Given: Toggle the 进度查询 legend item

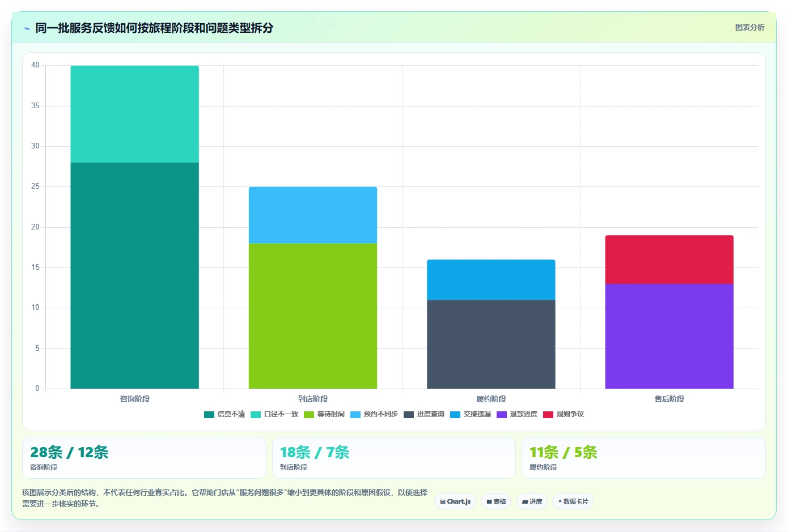Looking at the screenshot, I should [424, 414].
